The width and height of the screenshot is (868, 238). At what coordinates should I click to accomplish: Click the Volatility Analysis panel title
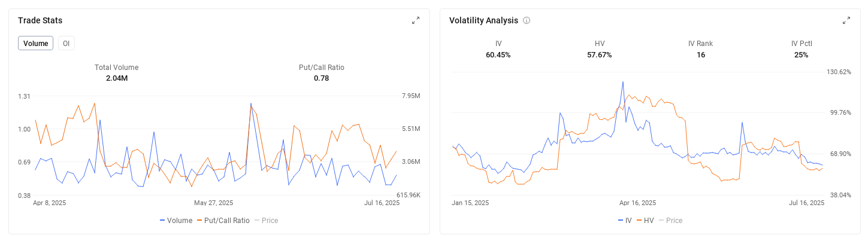click(483, 20)
